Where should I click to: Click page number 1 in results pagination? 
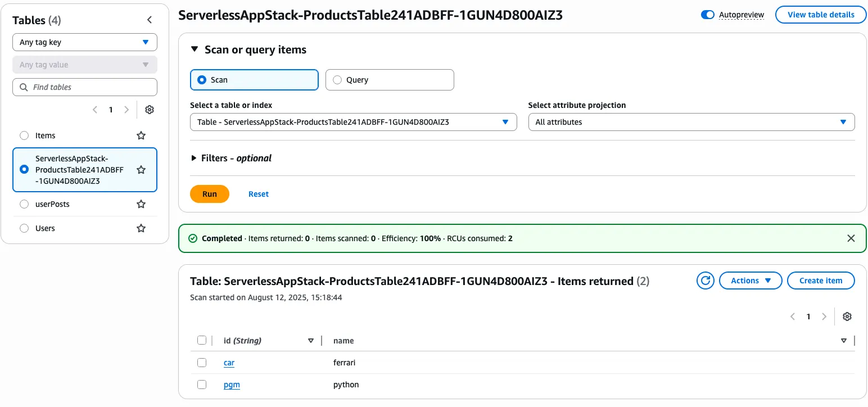[x=808, y=316]
